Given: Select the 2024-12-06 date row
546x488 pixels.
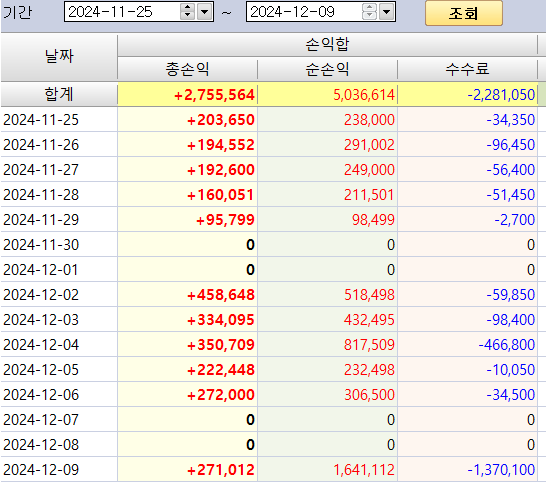Looking at the screenshot, I should [59, 395].
